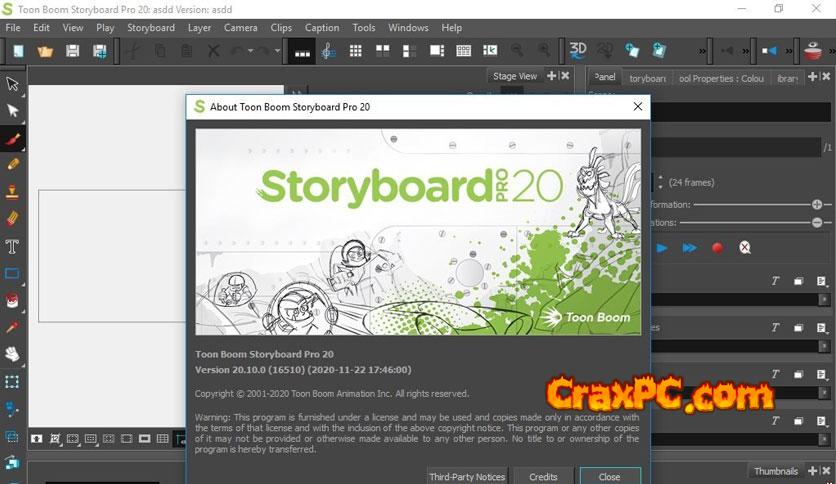Expand the Stage View add-view plus button
836x484 pixels.
(x=552, y=76)
